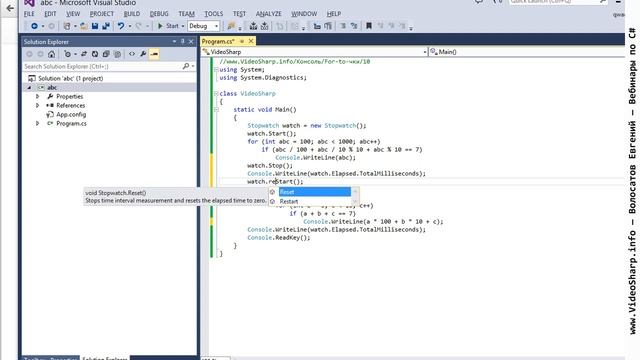Viewport: 640px width, 360px height.
Task: Click the search magnifier in Solution Explorer
Action: tap(186, 66)
